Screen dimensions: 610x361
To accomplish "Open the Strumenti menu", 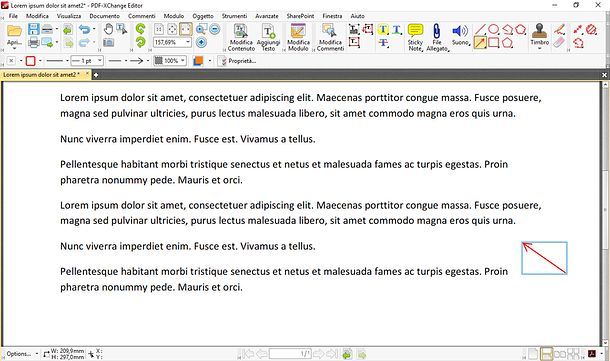I will (234, 16).
